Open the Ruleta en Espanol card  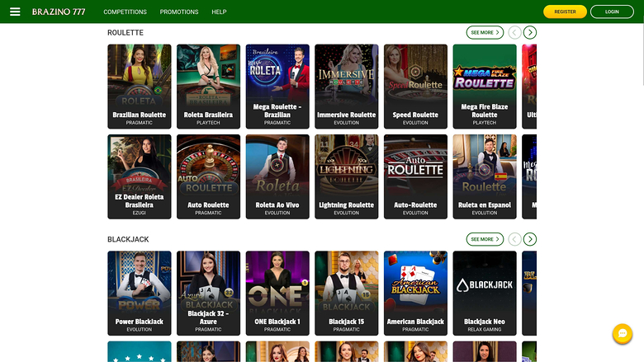point(484,176)
